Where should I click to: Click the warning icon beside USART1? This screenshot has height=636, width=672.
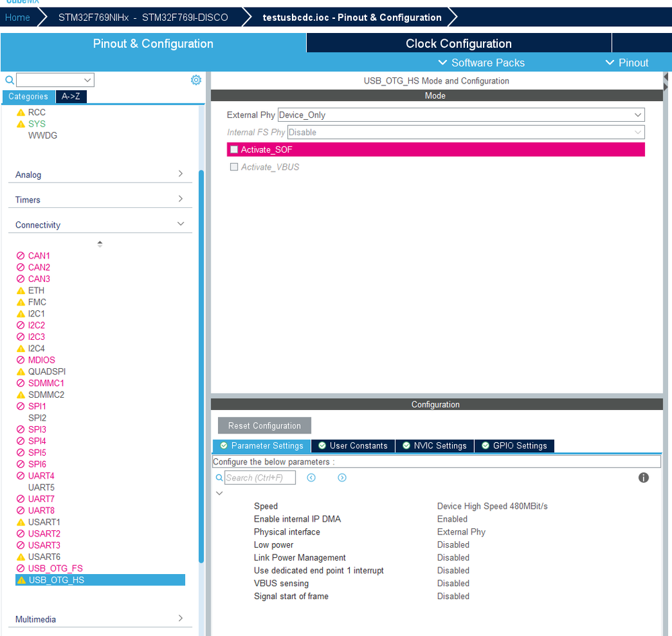[x=21, y=522]
